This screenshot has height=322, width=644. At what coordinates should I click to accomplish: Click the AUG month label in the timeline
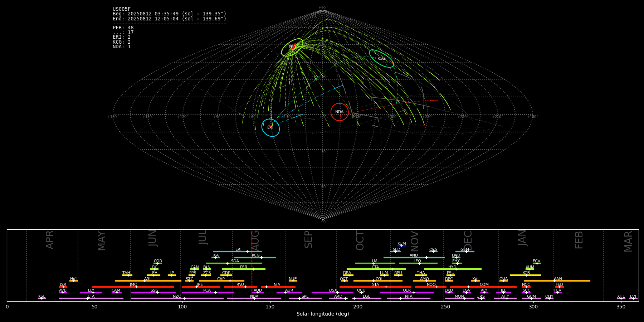click(255, 240)
